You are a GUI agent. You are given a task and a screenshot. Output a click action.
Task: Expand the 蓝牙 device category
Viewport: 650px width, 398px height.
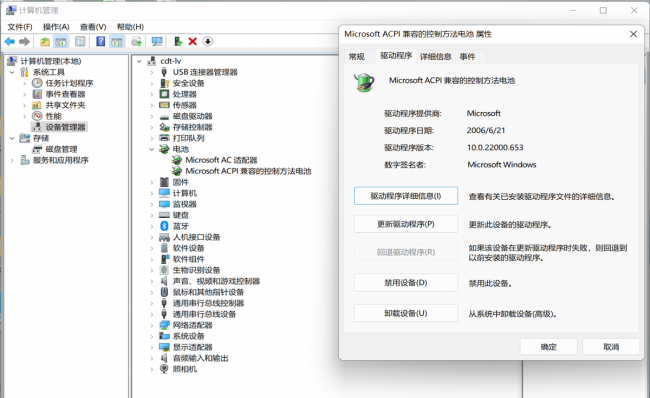point(152,226)
